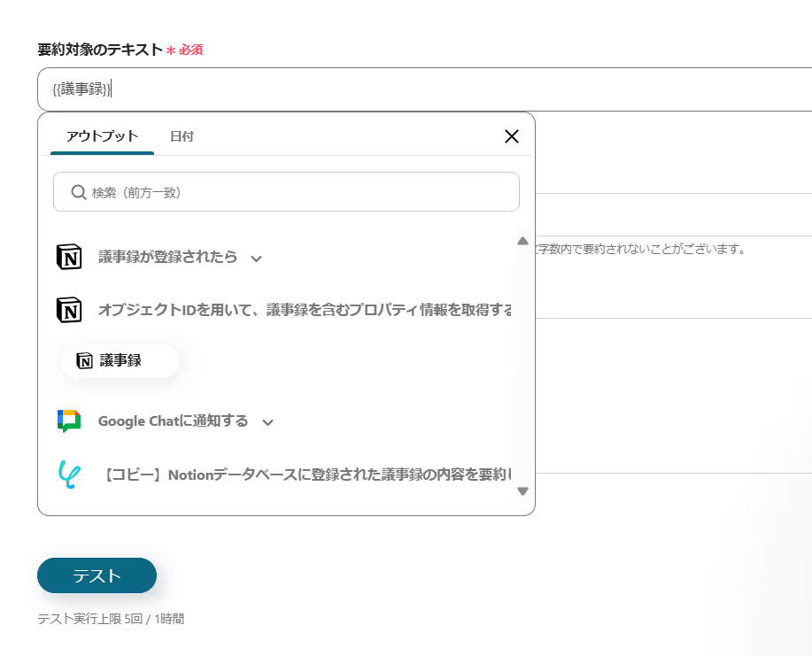This screenshot has height=656, width=812.
Task: Click the 要約対象のテキスト label
Action: click(100, 50)
